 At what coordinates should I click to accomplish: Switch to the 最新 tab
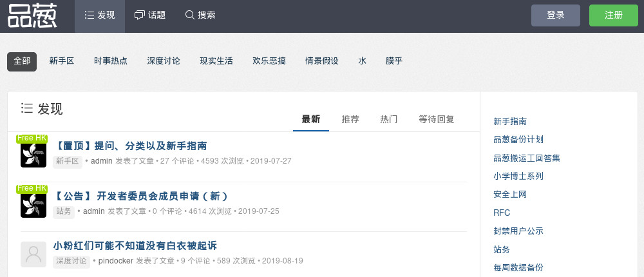311,120
